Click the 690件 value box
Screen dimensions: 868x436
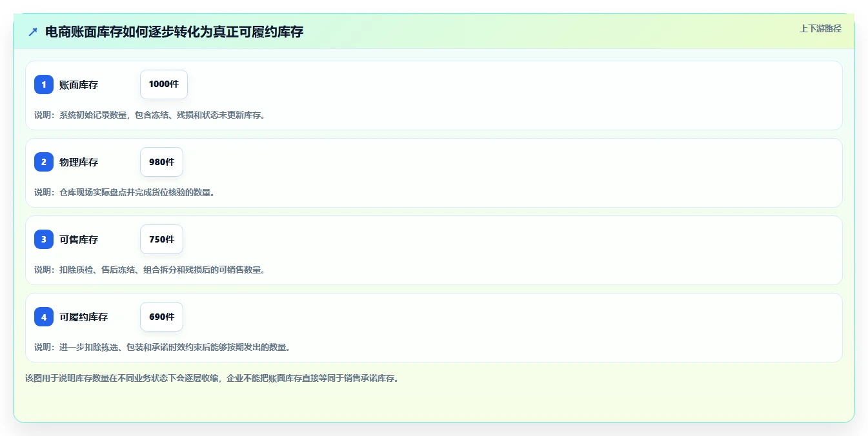161,317
